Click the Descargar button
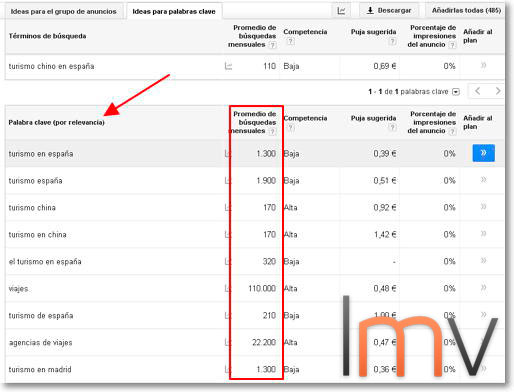 coord(389,11)
